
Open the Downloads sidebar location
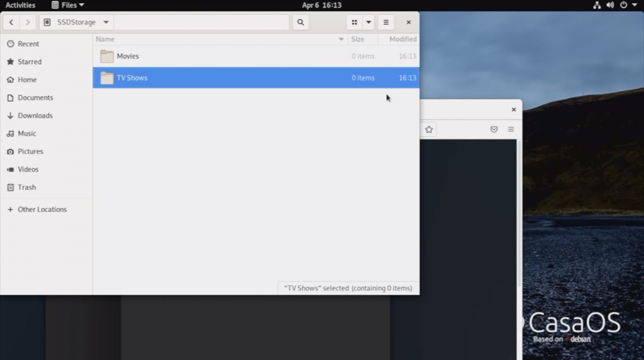pyautogui.click(x=35, y=116)
